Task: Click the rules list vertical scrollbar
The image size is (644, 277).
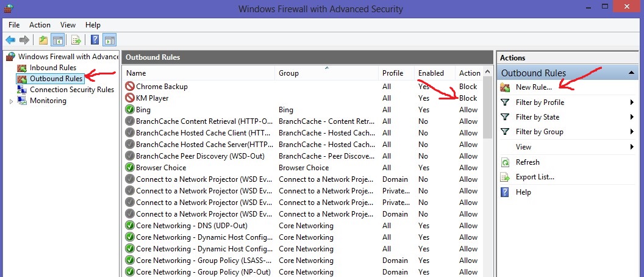Action: pos(487,110)
